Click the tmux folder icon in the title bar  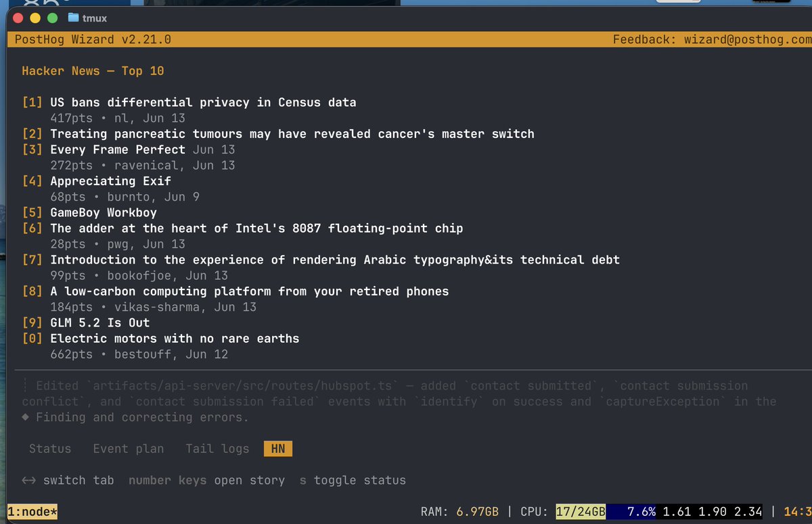[73, 18]
